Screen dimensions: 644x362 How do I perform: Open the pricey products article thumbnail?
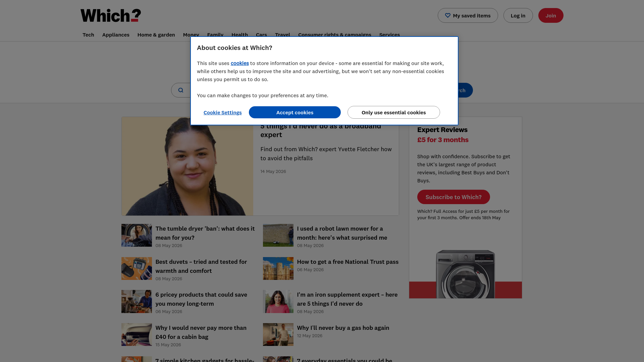(137, 301)
